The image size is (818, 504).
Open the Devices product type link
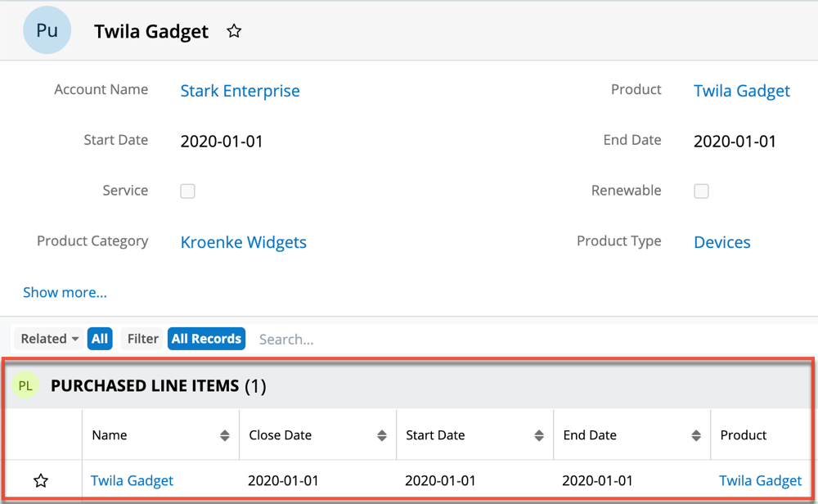click(721, 242)
